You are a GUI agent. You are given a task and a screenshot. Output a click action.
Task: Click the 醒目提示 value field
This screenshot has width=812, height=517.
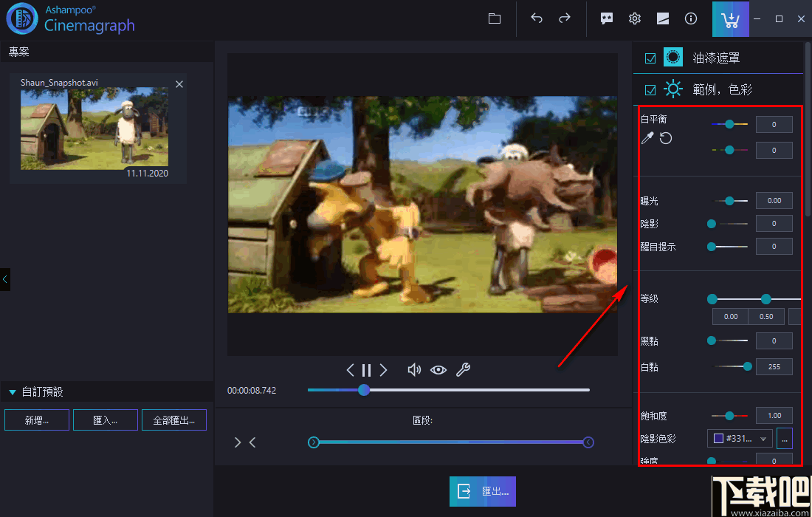pos(774,247)
